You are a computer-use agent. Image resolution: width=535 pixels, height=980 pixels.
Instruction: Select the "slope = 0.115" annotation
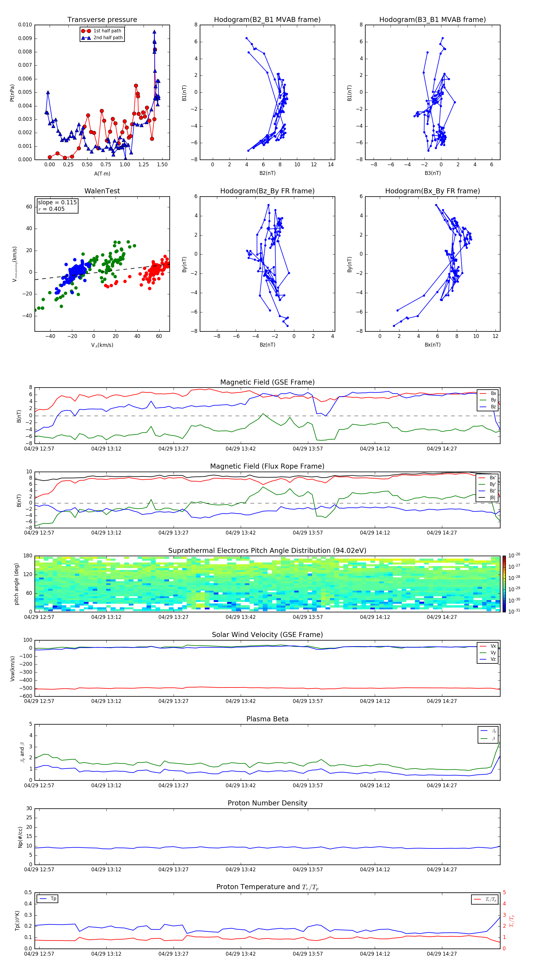57,203
